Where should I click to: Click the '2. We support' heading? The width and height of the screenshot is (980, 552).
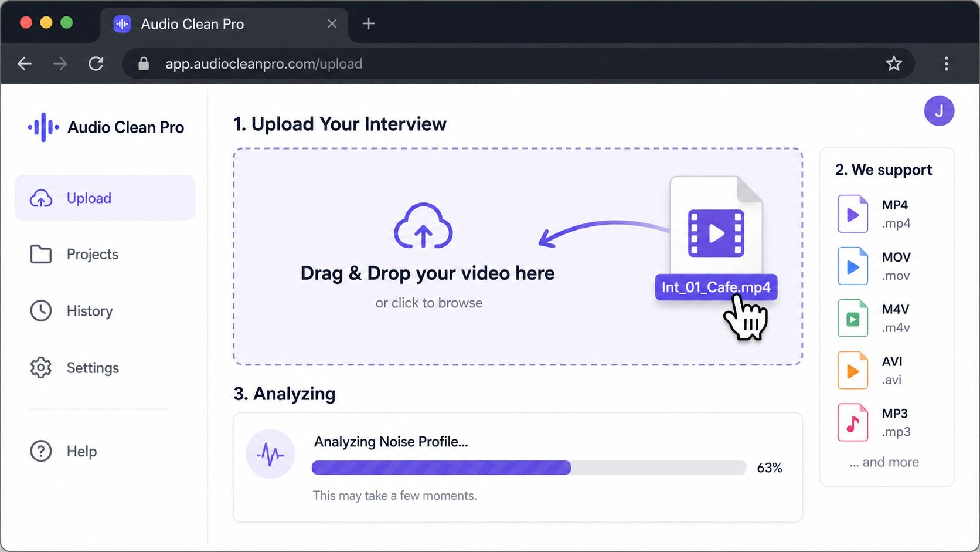(x=884, y=170)
